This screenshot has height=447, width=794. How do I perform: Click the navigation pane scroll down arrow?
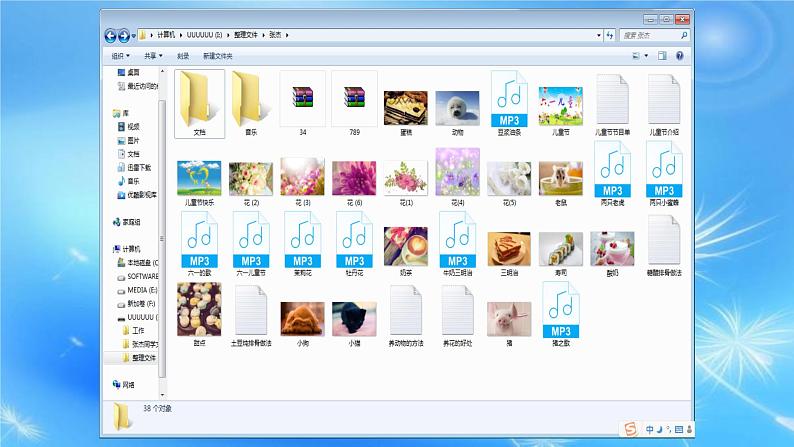(x=162, y=395)
